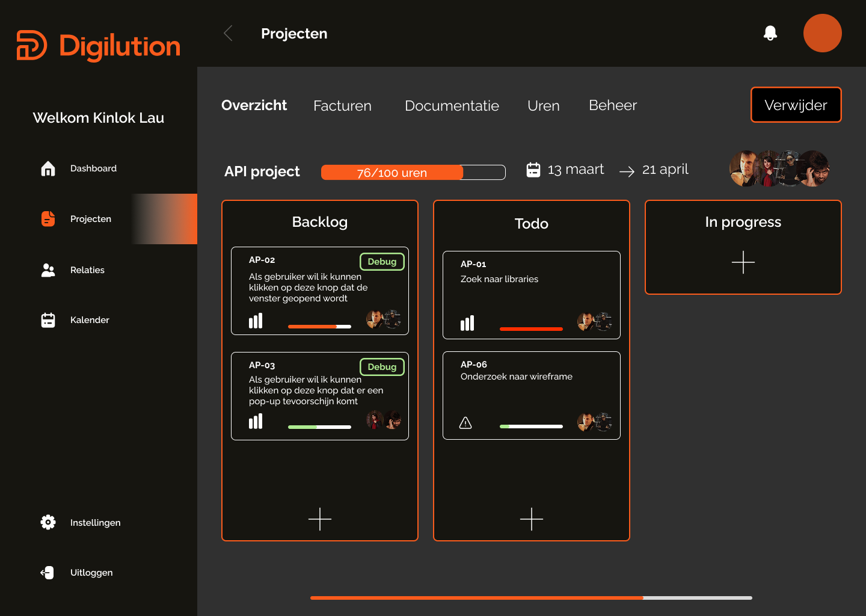Screen dimensions: 866x616
Task: Click the Dashboard home icon
Action: click(48, 168)
